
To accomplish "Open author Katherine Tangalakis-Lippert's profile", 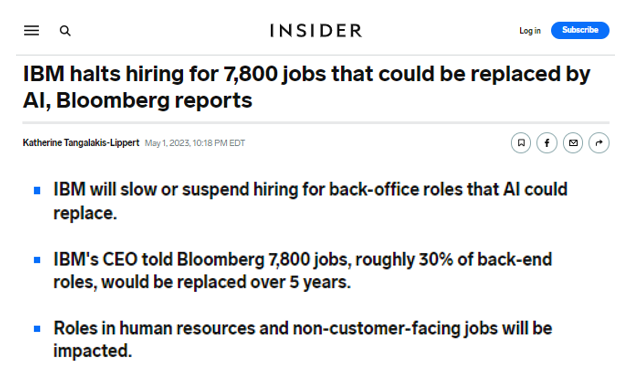I will pos(81,143).
